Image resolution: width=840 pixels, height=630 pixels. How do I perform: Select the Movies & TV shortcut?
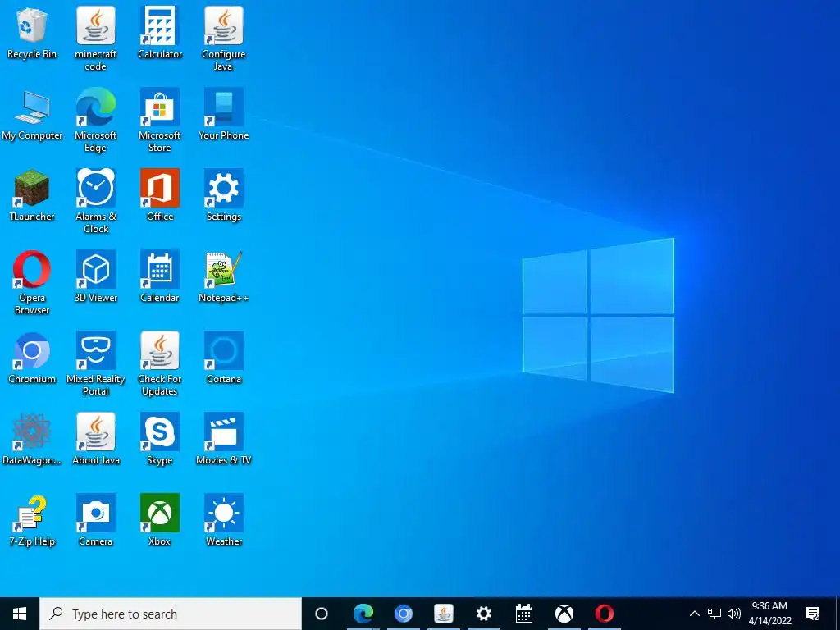[223, 440]
